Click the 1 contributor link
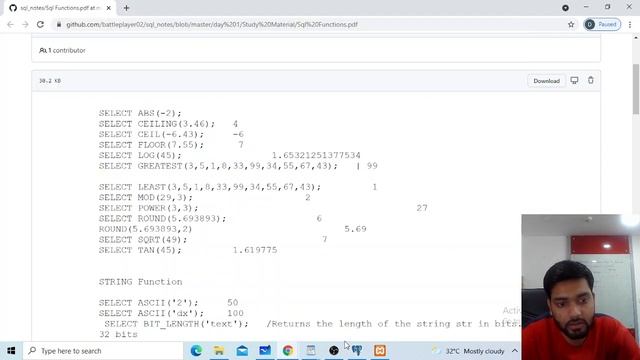Viewport: 640px width, 360px height. 62,51
